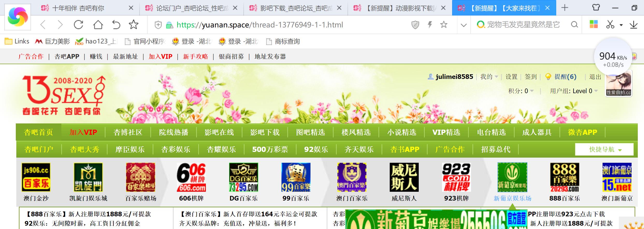Open 小说精选 nav menu item
The width and height of the screenshot is (644, 229).
pyautogui.click(x=402, y=132)
